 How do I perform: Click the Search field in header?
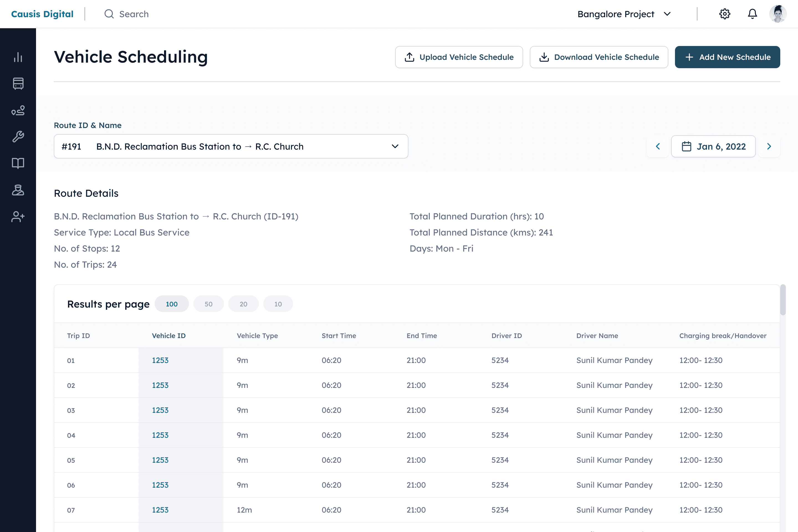[134, 14]
